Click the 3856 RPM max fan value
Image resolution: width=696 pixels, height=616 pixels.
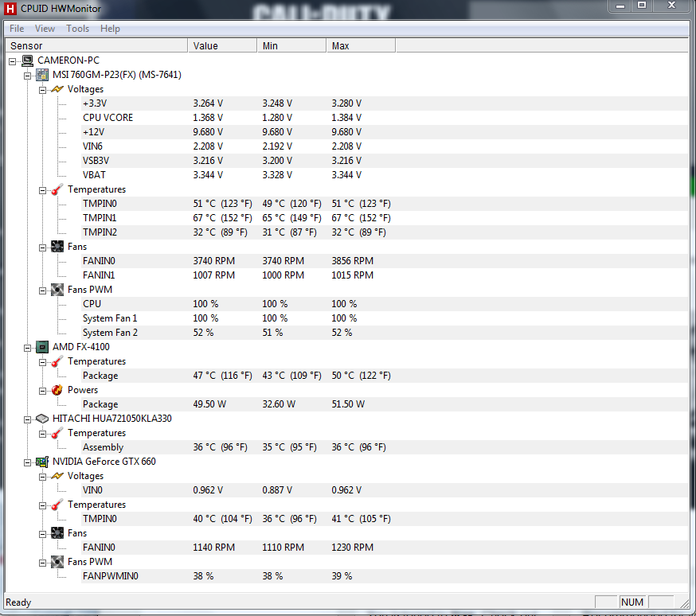[x=353, y=261]
